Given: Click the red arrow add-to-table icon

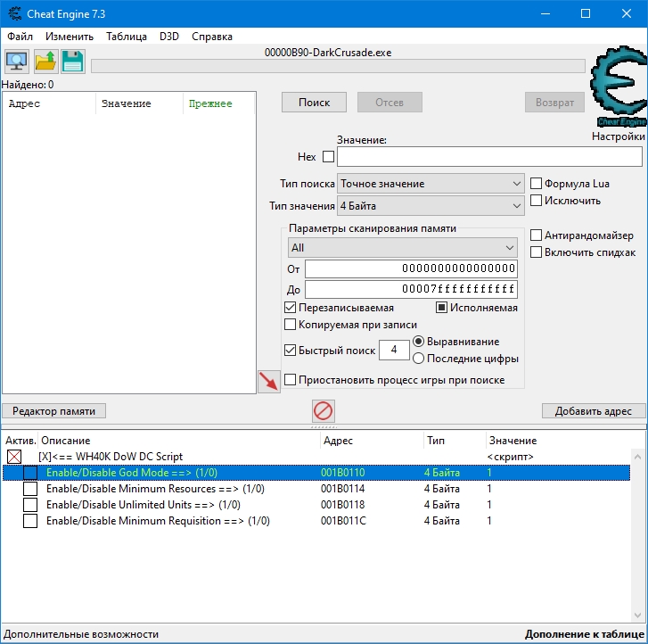Looking at the screenshot, I should [268, 381].
